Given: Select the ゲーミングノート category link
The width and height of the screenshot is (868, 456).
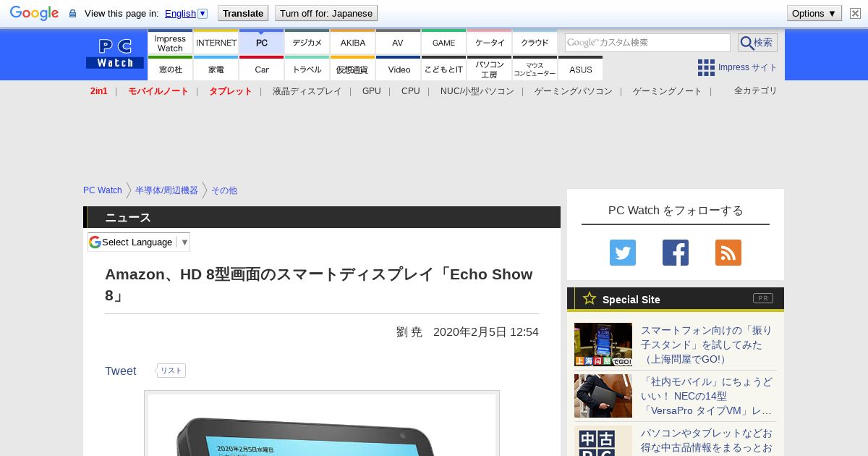Looking at the screenshot, I should [668, 91].
